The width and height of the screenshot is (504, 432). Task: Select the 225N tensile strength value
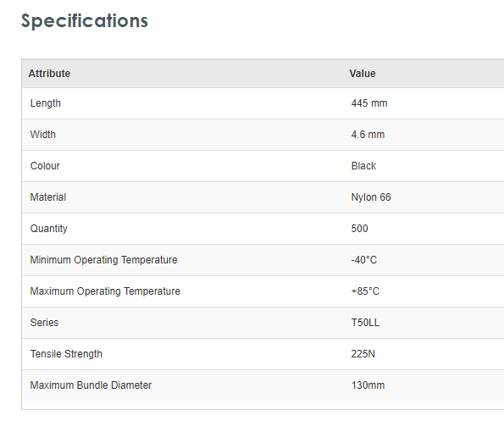pos(363,354)
